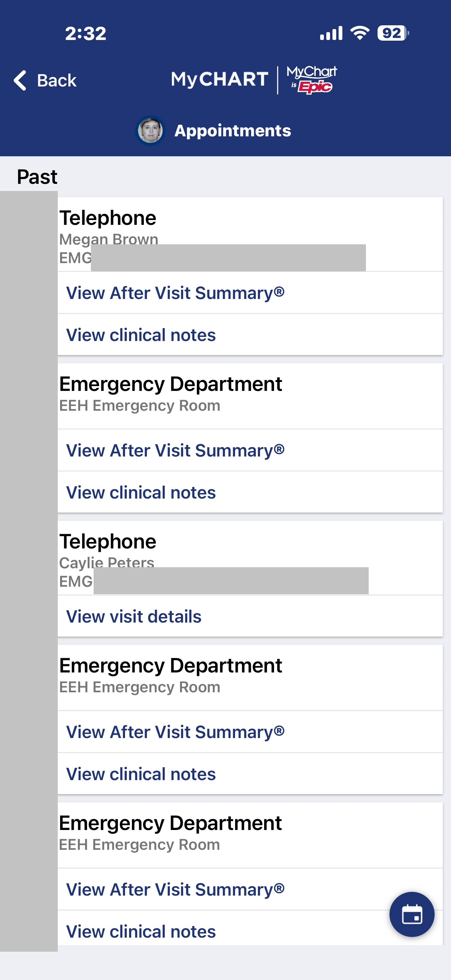Tap the MyCHART header logo text
Viewport: 451px width, 980px height.
pos(220,80)
